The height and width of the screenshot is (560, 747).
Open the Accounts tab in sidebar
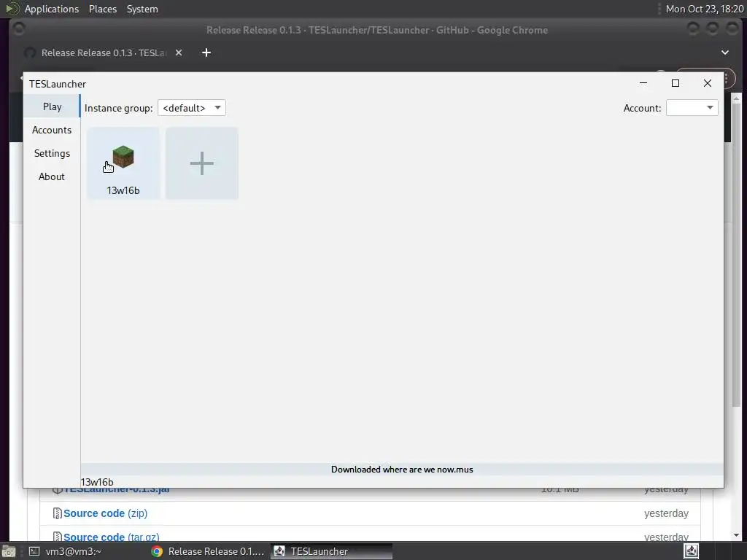pyautogui.click(x=52, y=130)
